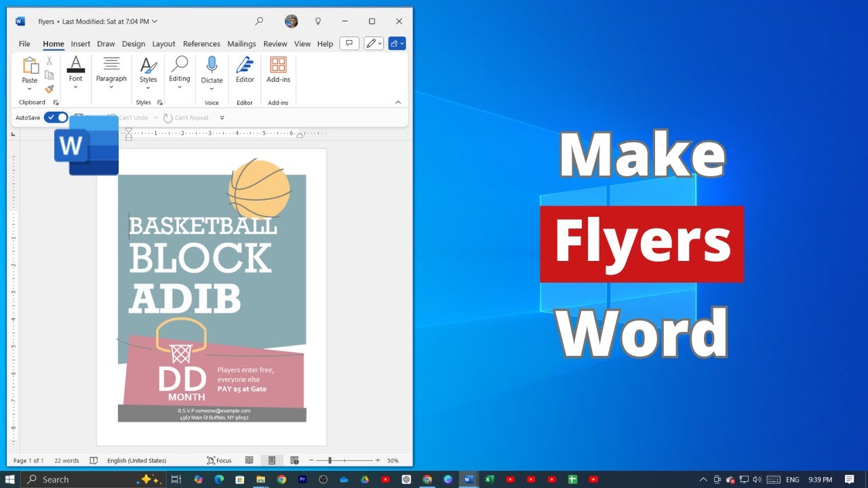Viewport: 868px width, 488px height.
Task: Click the Windows Search box
Action: coord(95,479)
